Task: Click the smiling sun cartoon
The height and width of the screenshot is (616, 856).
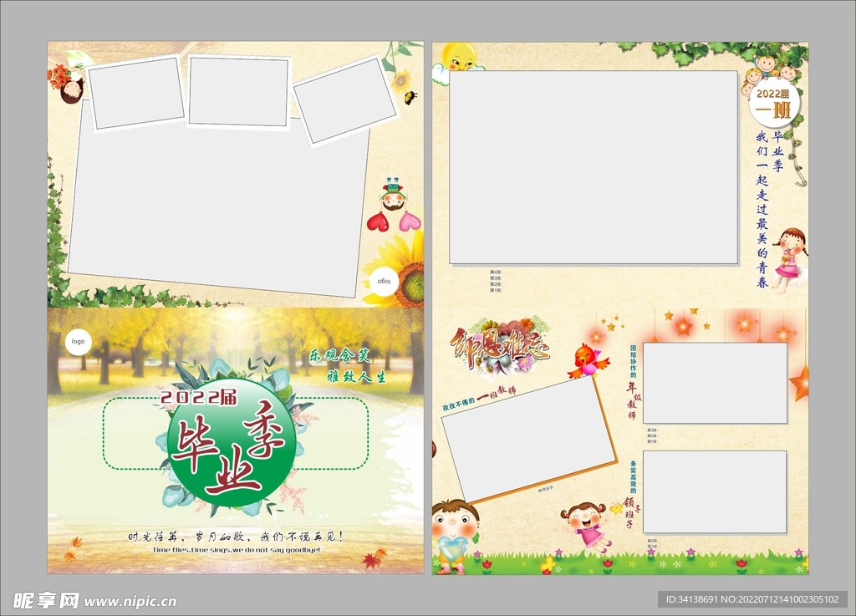Action: click(x=459, y=56)
